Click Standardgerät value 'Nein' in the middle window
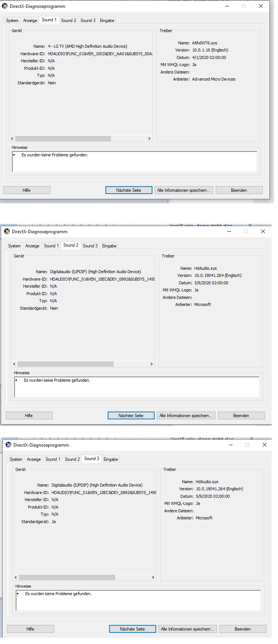This screenshot has width=278, height=644. (54, 309)
